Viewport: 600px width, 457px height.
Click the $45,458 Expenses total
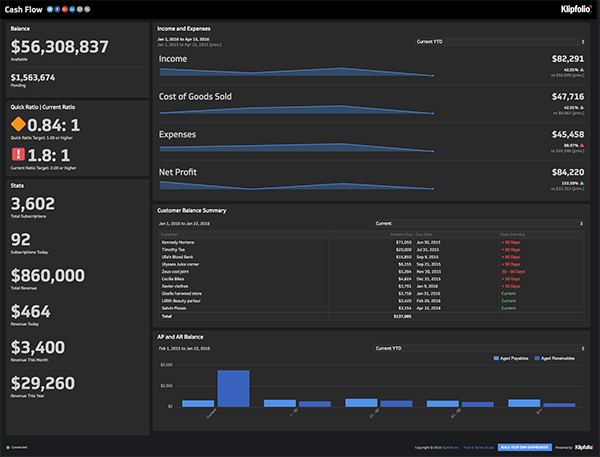click(x=568, y=134)
